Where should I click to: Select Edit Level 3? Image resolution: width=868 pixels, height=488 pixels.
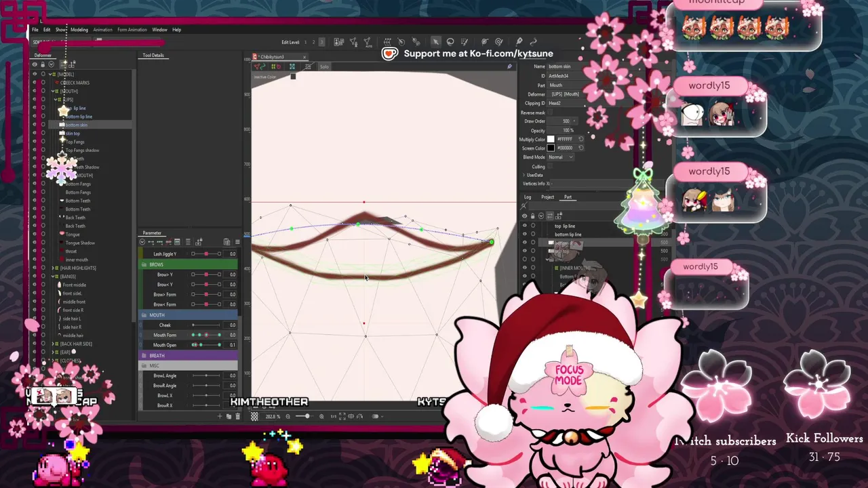tap(321, 43)
